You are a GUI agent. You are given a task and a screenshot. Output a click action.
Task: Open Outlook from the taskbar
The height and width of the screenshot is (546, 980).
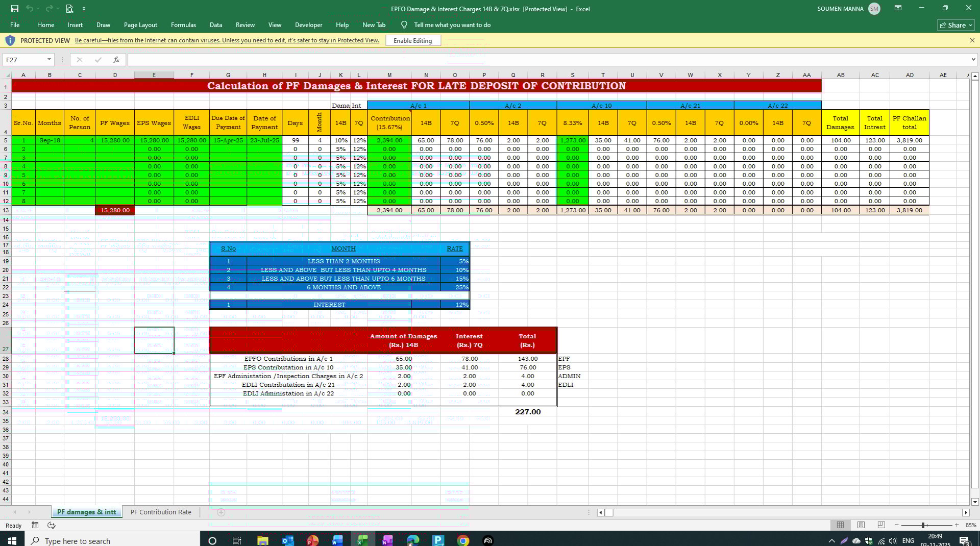tap(288, 540)
